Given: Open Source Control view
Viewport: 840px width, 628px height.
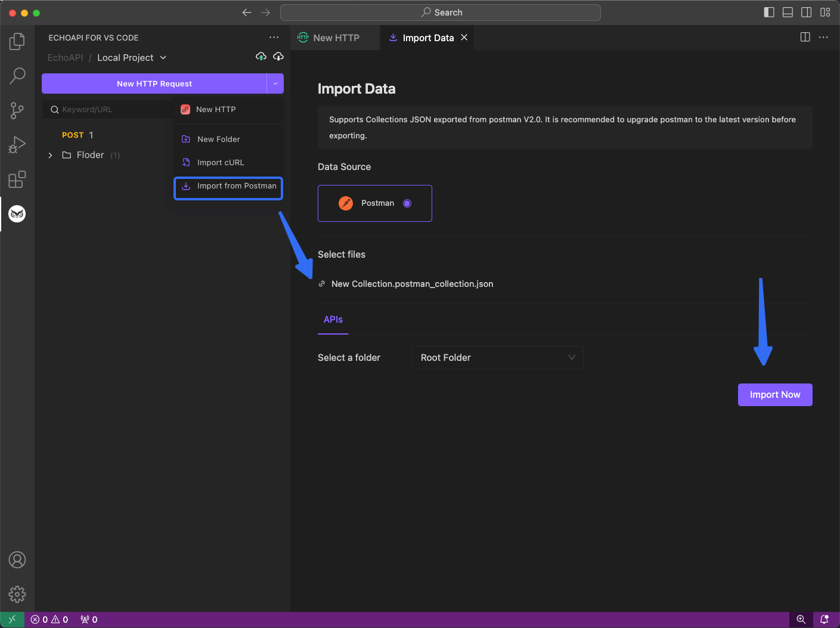Looking at the screenshot, I should click(17, 110).
